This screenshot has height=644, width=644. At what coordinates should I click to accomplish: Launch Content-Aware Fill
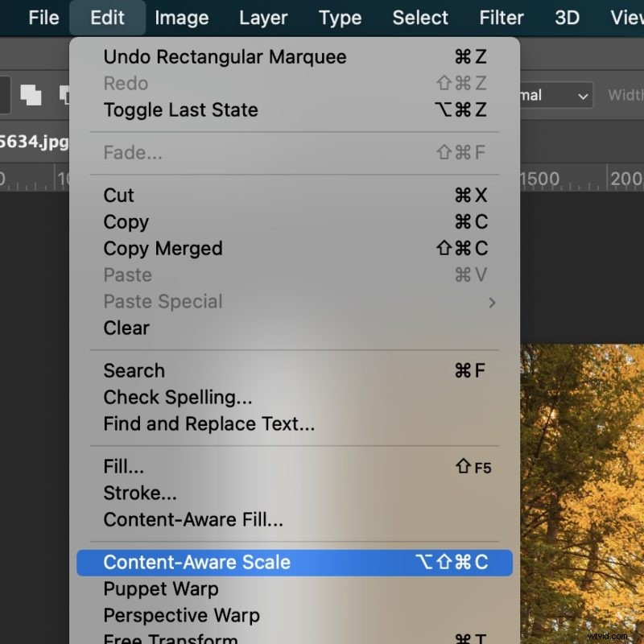coord(192,519)
